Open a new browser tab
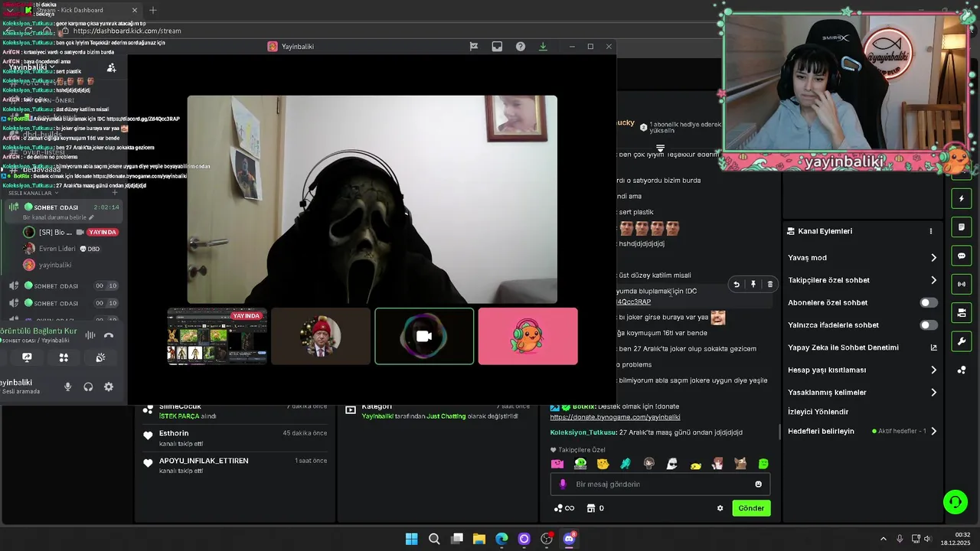The height and width of the screenshot is (551, 980). coord(152,11)
